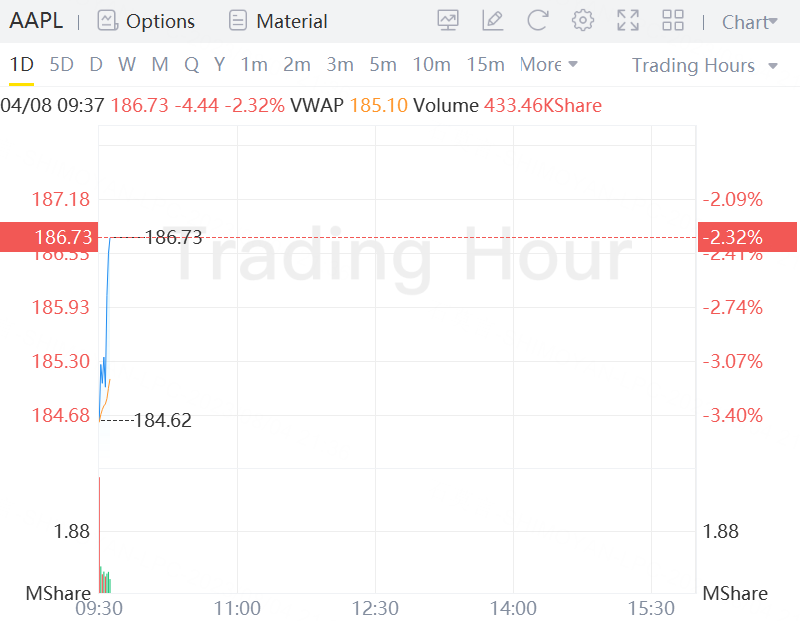Click the refresh chart icon
The height and width of the screenshot is (621, 800).
click(x=538, y=21)
